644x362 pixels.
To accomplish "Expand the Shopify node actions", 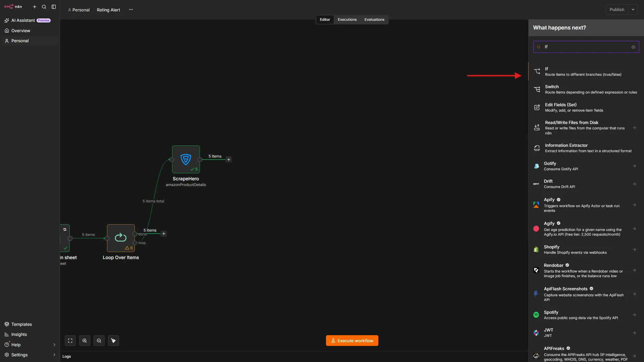I will point(634,249).
